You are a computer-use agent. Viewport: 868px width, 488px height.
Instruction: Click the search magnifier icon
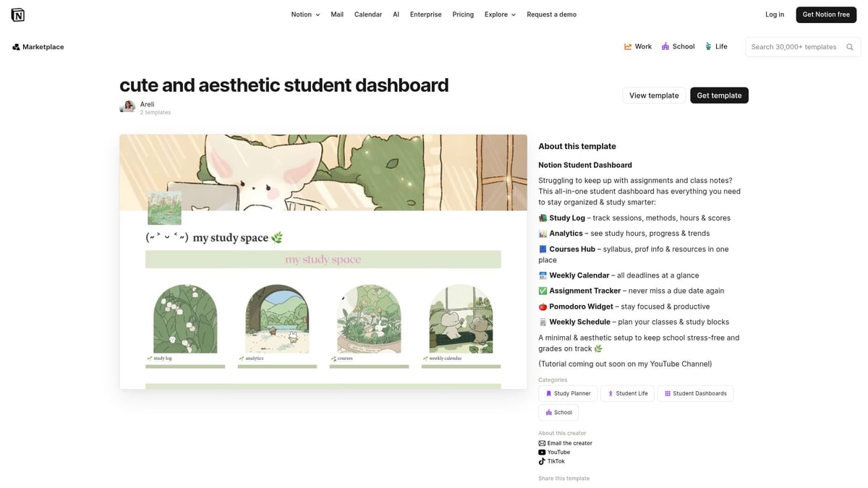pos(849,46)
